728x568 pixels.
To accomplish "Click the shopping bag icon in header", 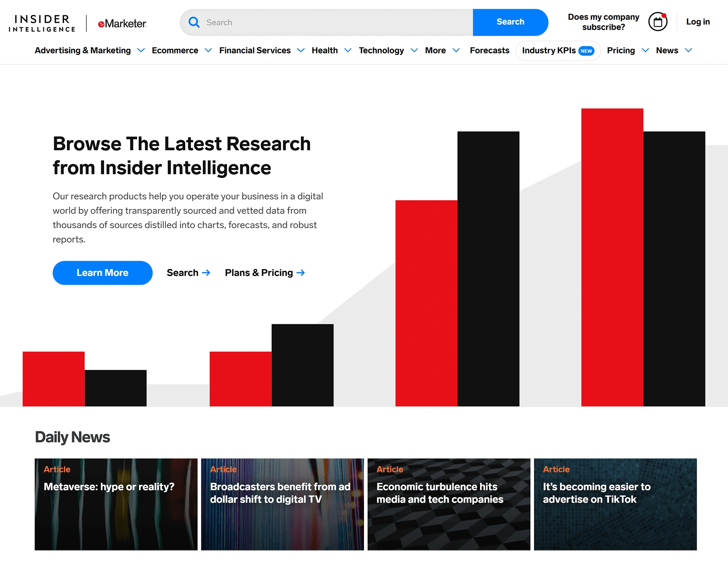I will click(658, 22).
